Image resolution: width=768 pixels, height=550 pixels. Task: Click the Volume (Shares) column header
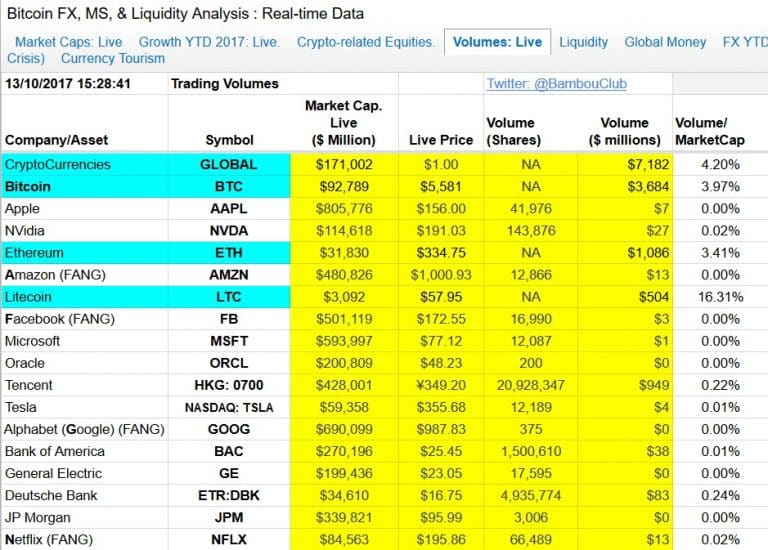[x=513, y=131]
